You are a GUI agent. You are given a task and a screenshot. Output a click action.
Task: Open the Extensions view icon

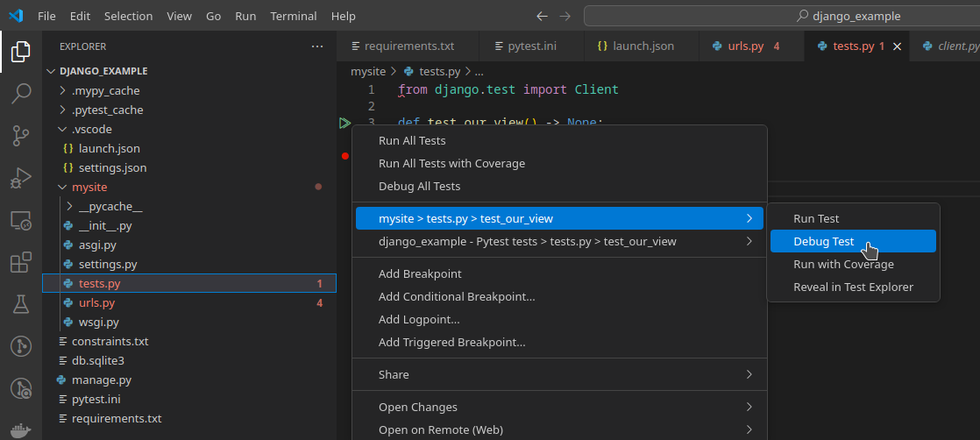[21, 262]
